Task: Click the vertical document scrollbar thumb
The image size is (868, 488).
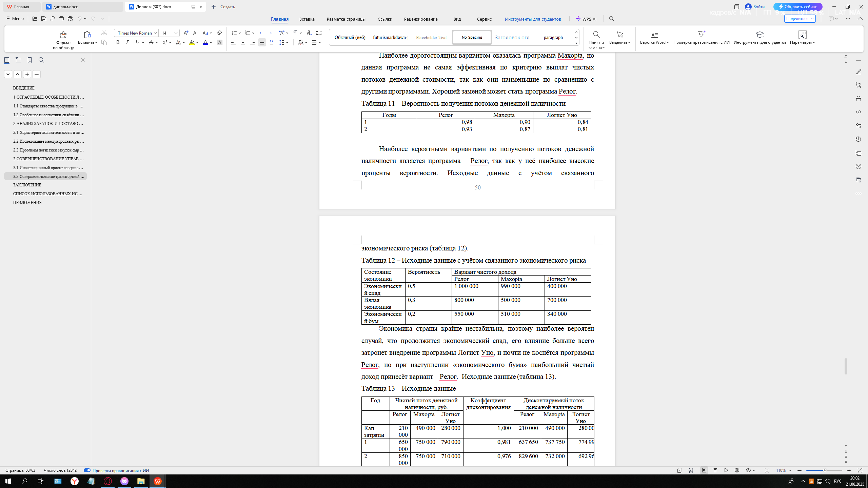Action: coord(846,366)
